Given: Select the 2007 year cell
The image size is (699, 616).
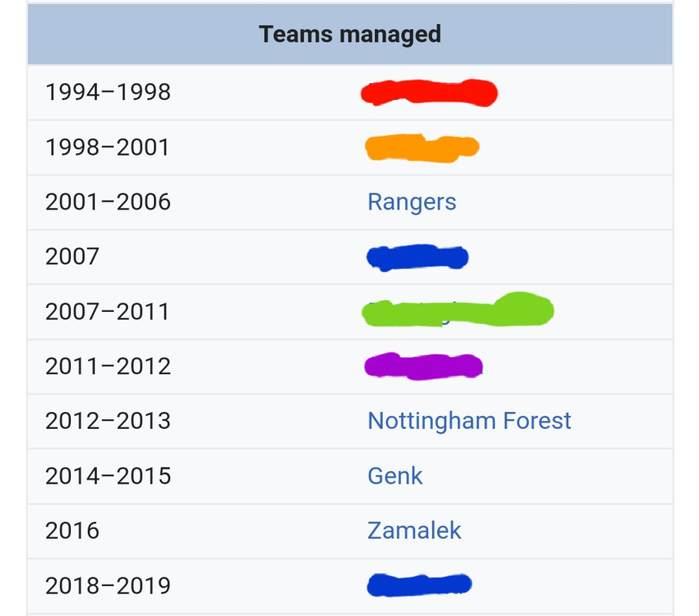Looking at the screenshot, I should click(72, 257).
